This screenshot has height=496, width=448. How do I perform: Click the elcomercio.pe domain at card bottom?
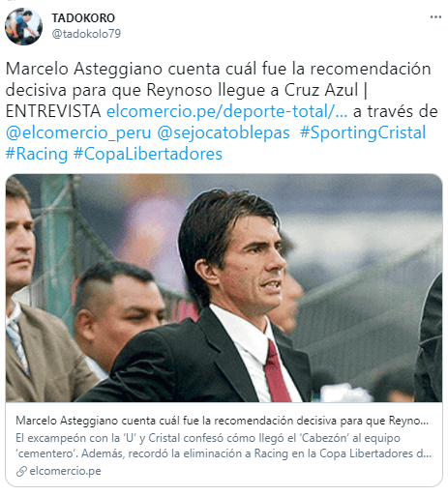(x=65, y=471)
